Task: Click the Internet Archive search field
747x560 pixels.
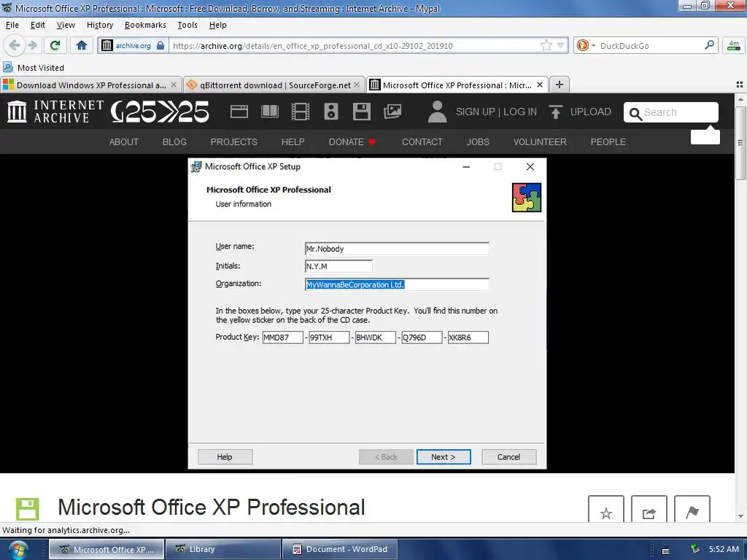Action: pos(671,112)
